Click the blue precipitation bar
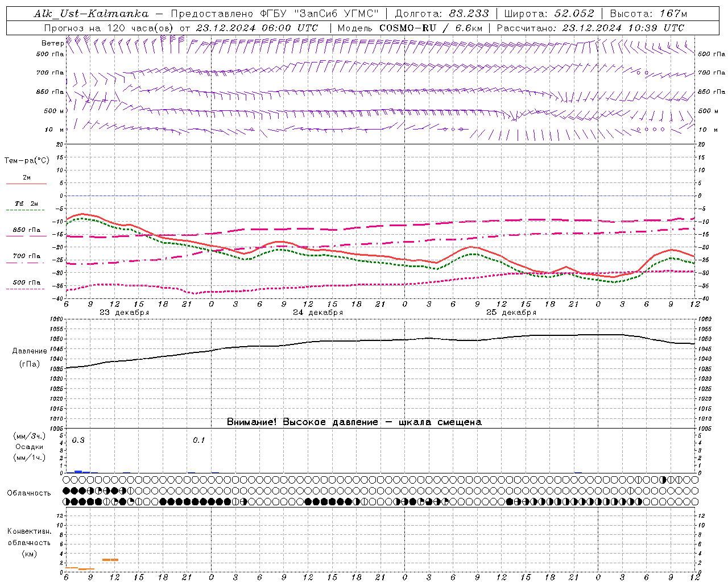The height and width of the screenshot is (582, 728). 78,472
